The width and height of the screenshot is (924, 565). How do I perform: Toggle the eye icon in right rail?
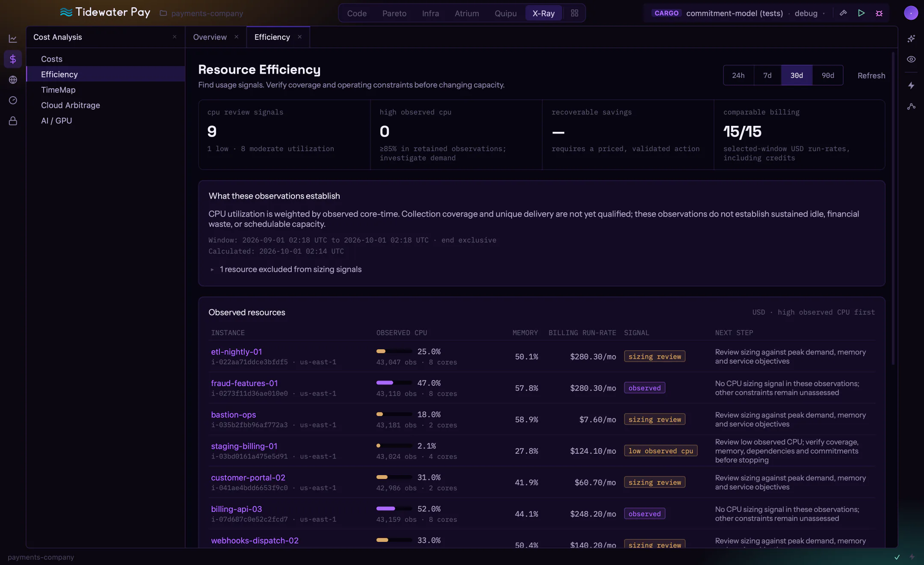pos(911,59)
